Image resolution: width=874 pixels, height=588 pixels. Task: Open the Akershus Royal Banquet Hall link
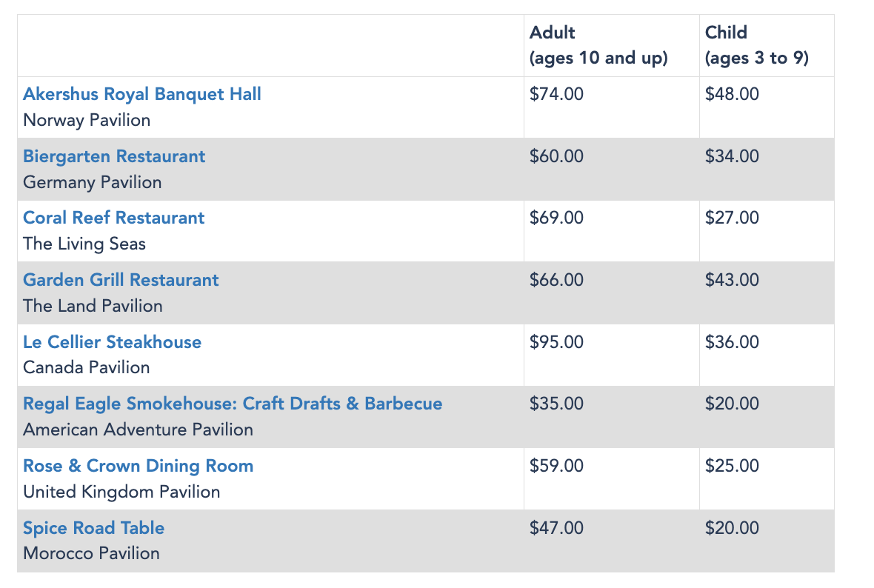point(141,94)
